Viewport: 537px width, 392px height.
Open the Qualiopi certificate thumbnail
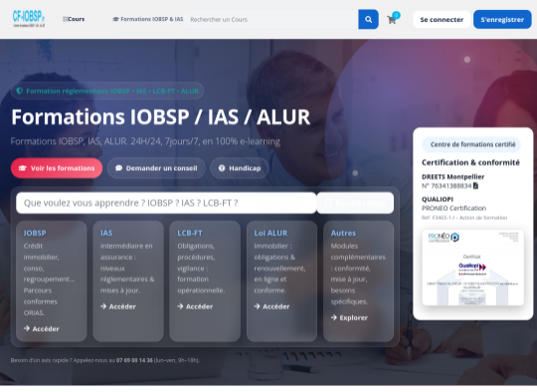pyautogui.click(x=473, y=268)
